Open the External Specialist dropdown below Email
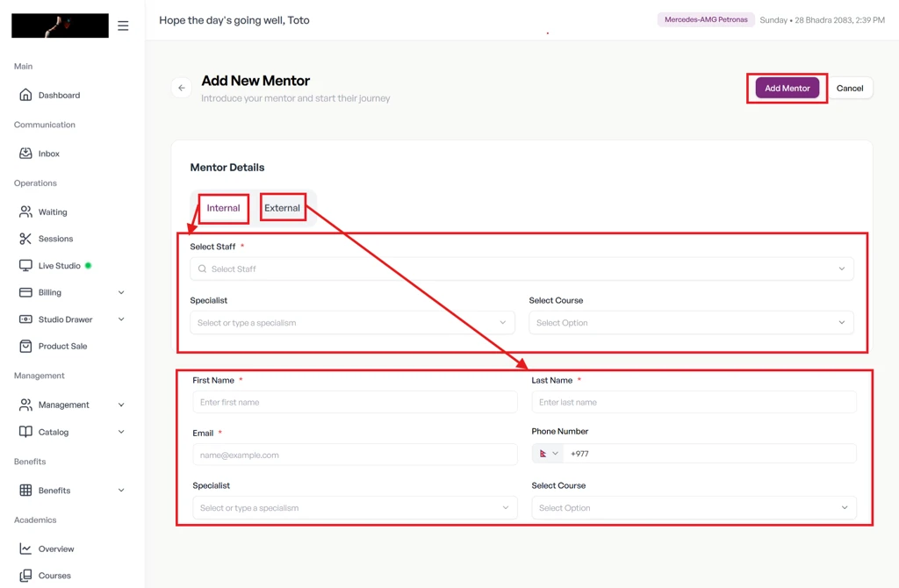 click(355, 508)
